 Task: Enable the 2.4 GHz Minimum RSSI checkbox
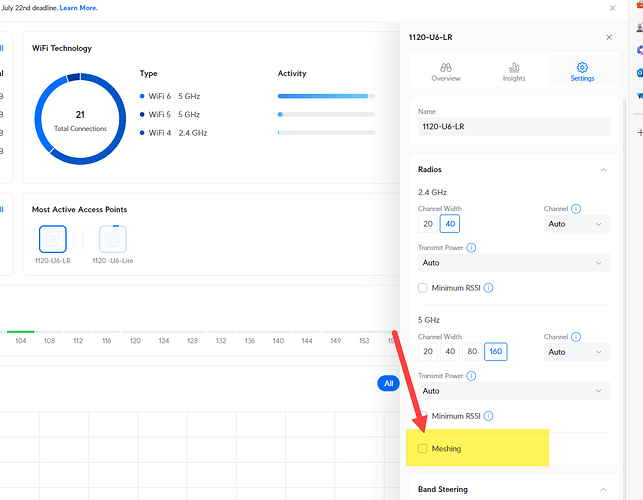click(x=422, y=288)
